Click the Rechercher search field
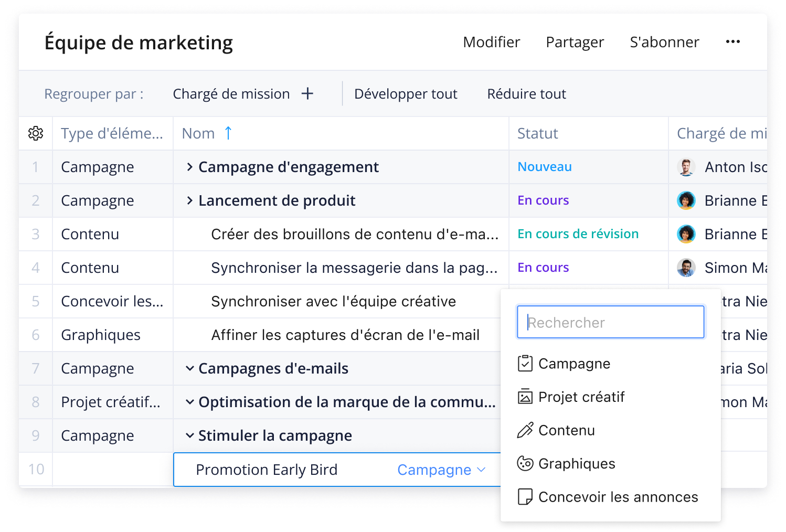This screenshot has height=532, width=786. [x=610, y=322]
